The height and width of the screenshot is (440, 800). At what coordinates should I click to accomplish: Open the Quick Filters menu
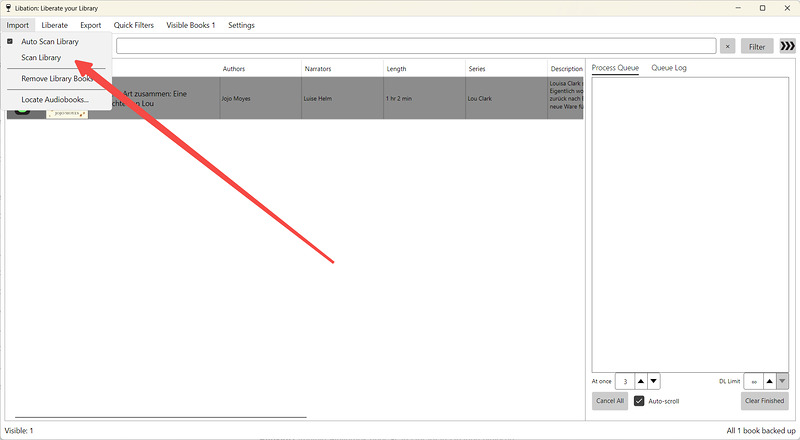point(134,25)
